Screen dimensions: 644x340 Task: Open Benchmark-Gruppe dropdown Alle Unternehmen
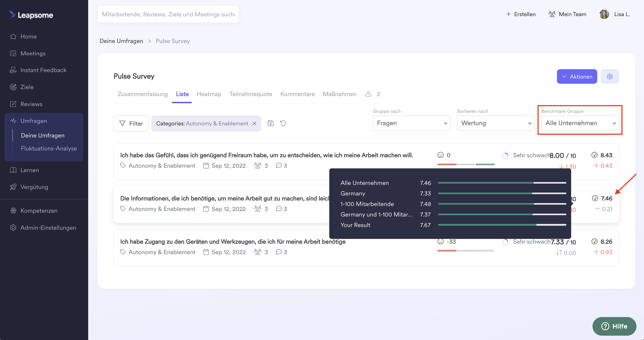[x=580, y=123]
